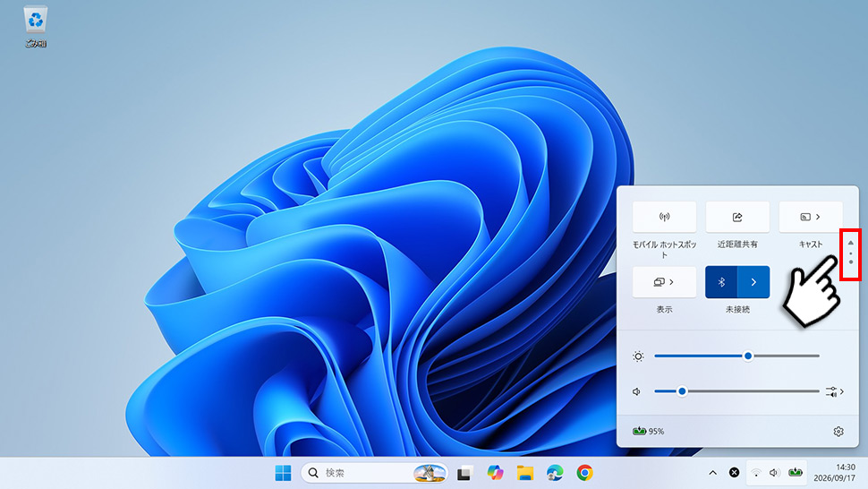Launch Copilot from the taskbar

coord(495,472)
